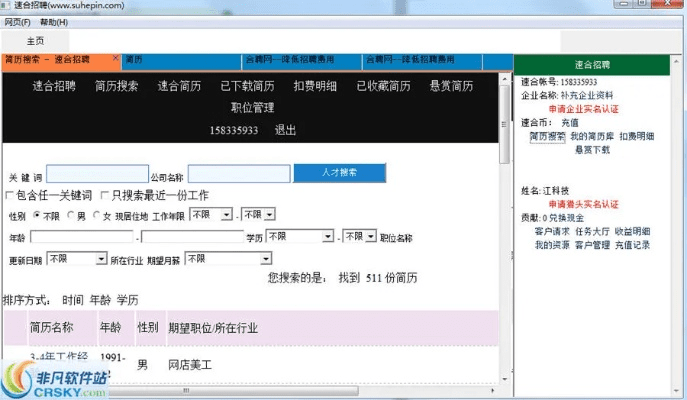Screen dimensions: 687x400
Task: Enable 包含任一关键词 checkbox
Action: [x=9, y=195]
